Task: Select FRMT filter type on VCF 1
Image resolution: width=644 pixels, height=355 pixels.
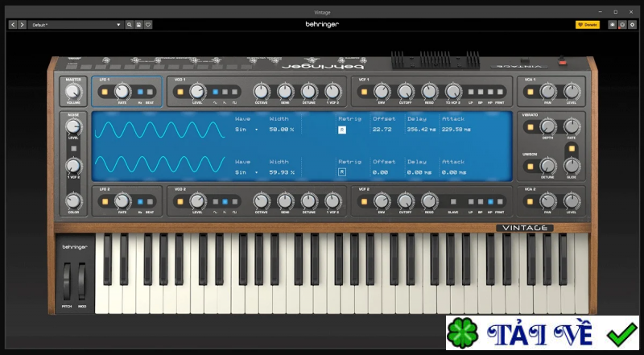Action: (500, 92)
